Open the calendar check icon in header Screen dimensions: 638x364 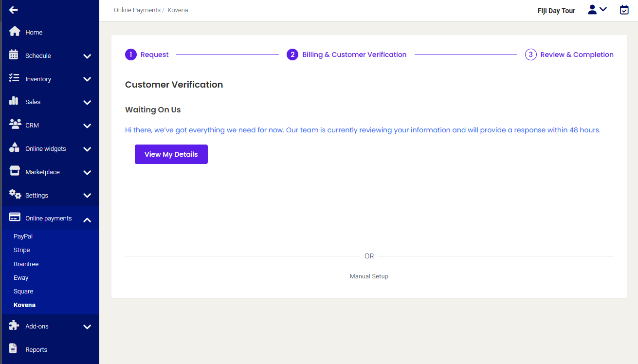coord(624,10)
